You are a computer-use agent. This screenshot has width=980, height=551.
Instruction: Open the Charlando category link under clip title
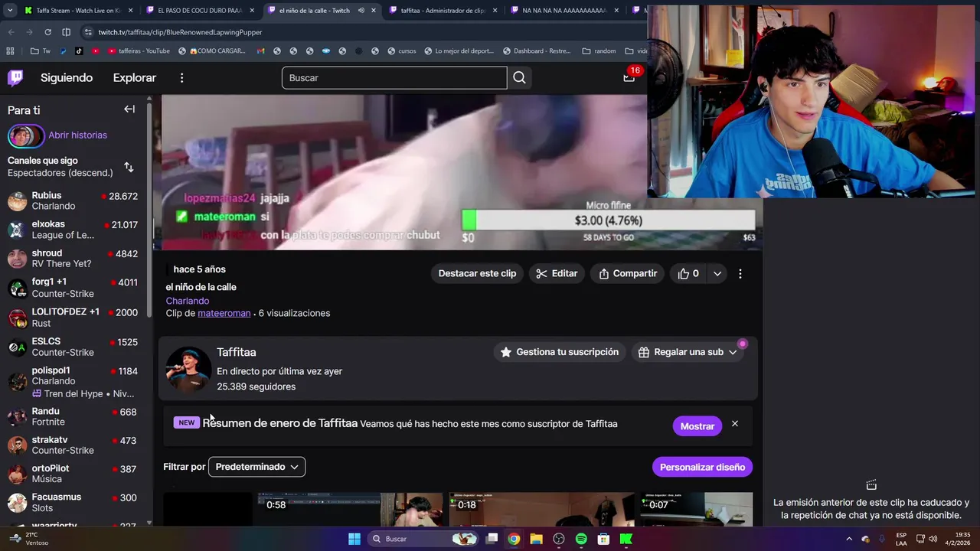point(187,301)
